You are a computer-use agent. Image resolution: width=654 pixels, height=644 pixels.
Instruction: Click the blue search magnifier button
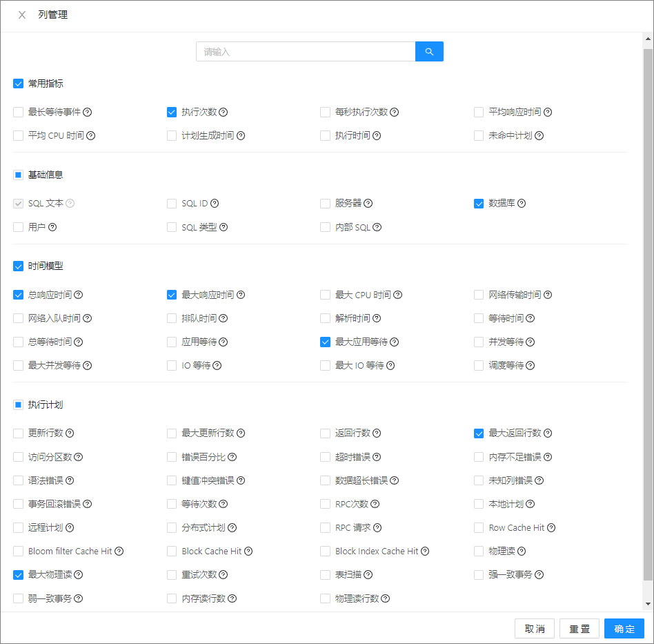(x=429, y=52)
